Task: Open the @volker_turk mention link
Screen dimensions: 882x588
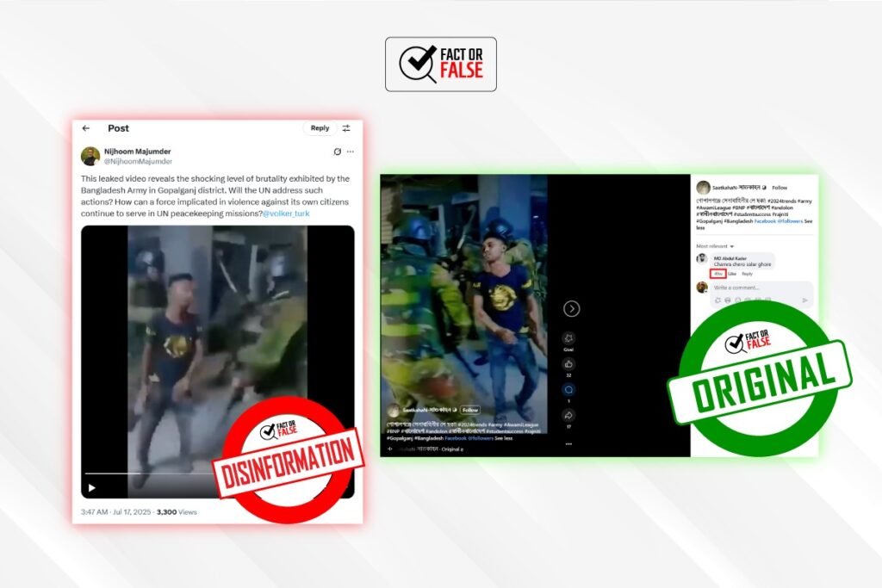Action: [285, 213]
